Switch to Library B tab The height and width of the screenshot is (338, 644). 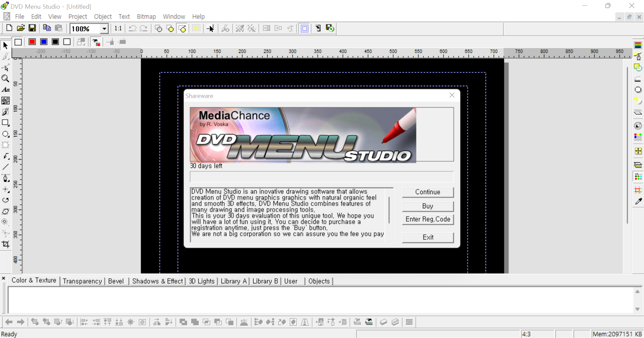[265, 281]
